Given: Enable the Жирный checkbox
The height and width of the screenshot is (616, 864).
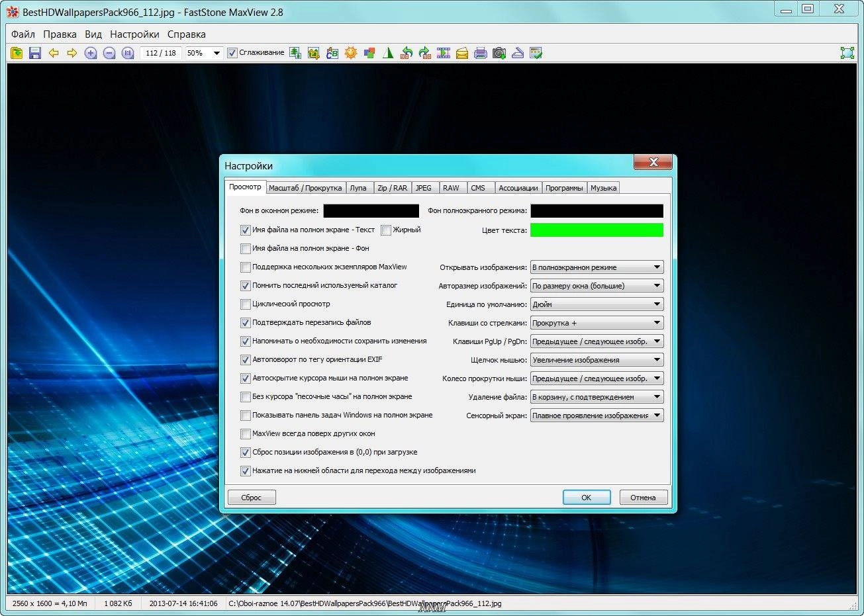Looking at the screenshot, I should [x=386, y=230].
